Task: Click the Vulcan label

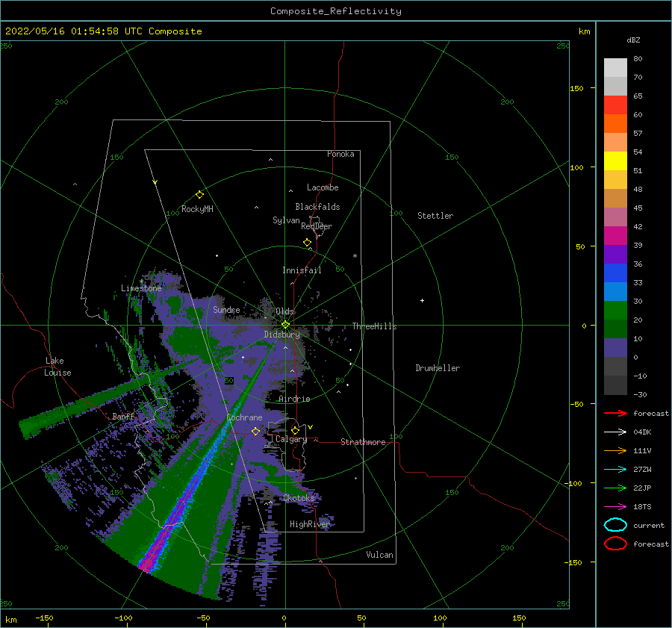Action: pos(379,555)
